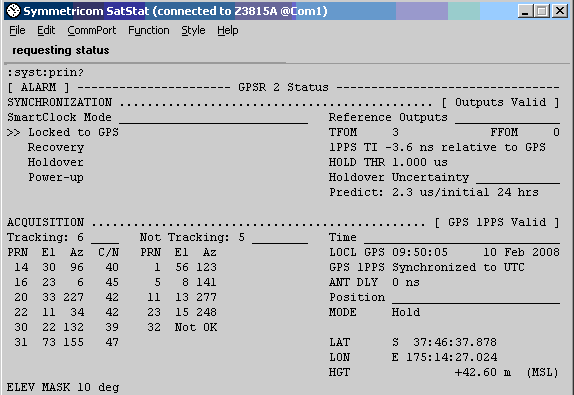The width and height of the screenshot is (574, 395).
Task: Click the 'ANT DLY 0 ns' line
Action: pos(374,282)
